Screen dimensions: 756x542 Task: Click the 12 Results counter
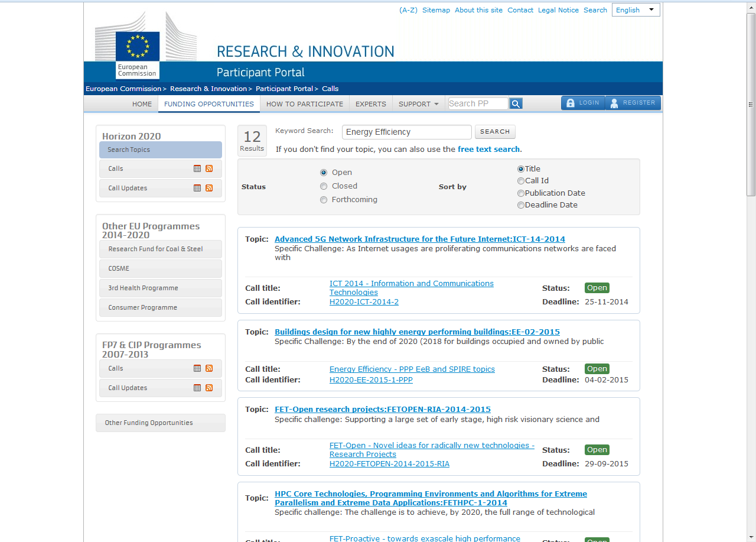click(x=252, y=141)
